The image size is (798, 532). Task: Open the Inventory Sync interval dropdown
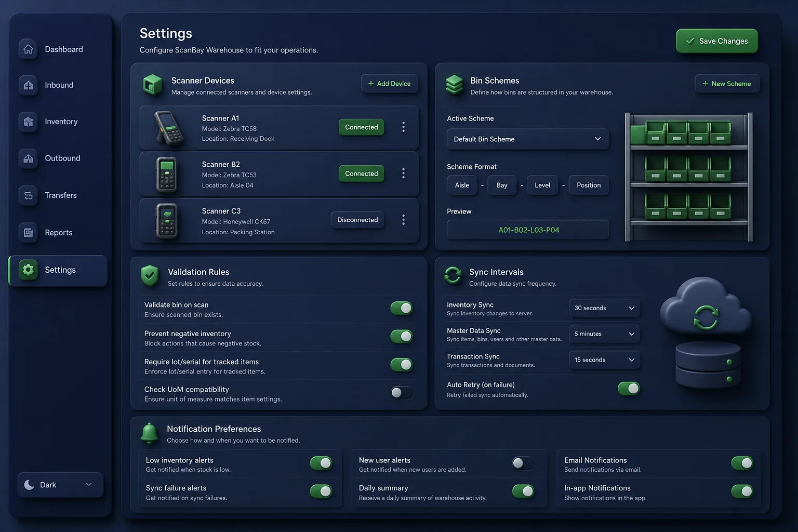[x=604, y=308]
